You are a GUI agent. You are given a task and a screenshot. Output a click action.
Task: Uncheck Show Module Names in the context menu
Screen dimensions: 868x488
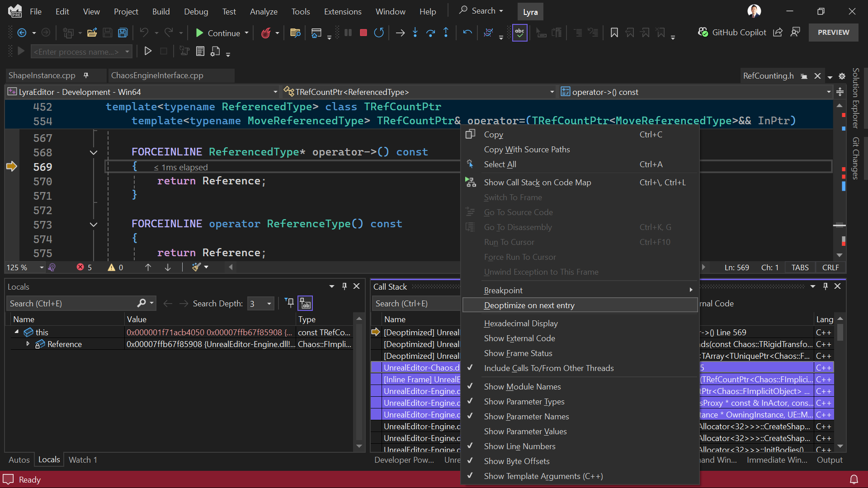(522, 386)
